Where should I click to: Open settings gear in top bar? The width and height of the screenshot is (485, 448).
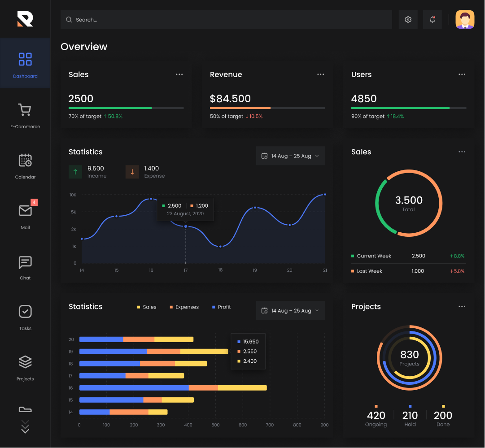point(408,19)
